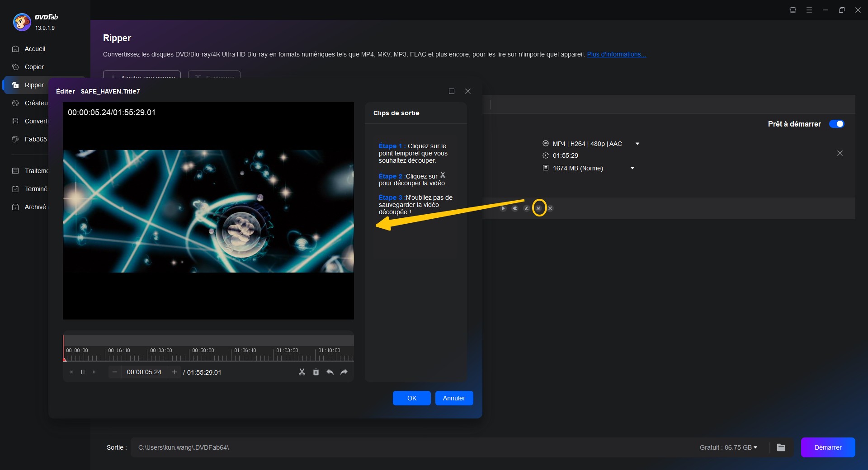This screenshot has height=470, width=868.
Task: Click the Ripper page heading
Action: pos(117,38)
